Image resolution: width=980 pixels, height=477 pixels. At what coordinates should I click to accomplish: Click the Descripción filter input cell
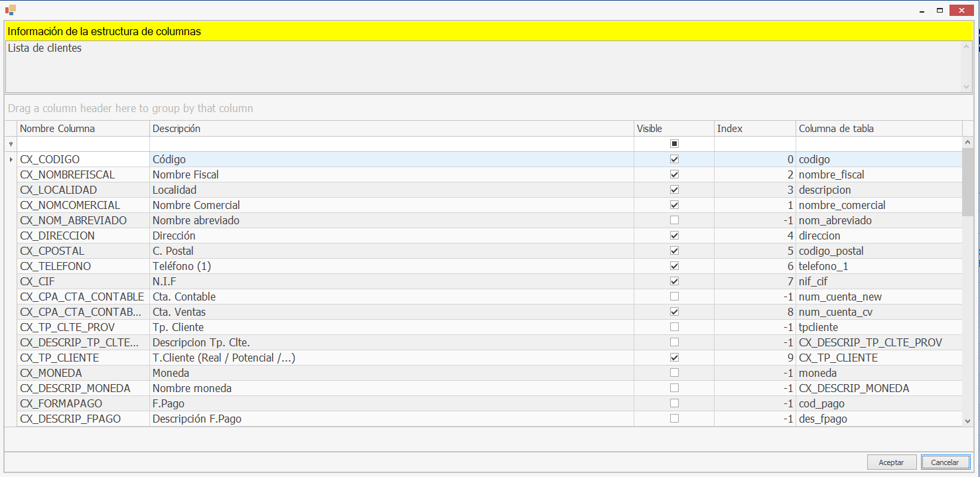pos(391,144)
